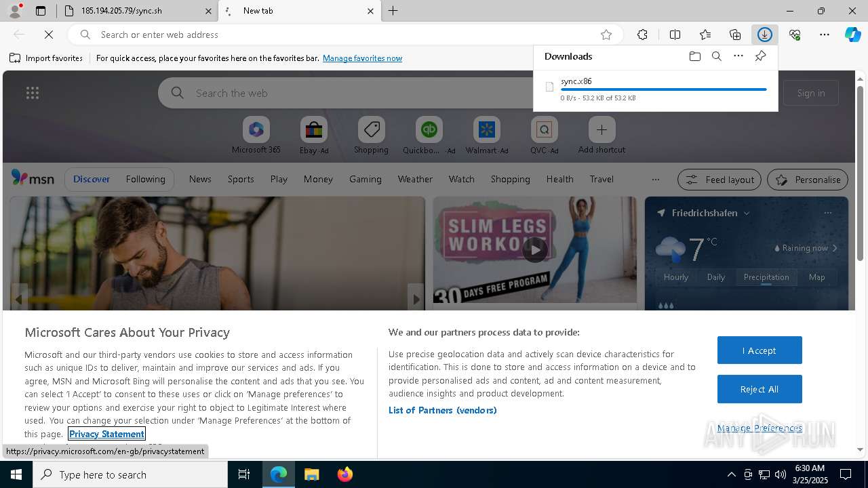
Task: Open the Shopping shortcut tile
Action: tap(371, 136)
